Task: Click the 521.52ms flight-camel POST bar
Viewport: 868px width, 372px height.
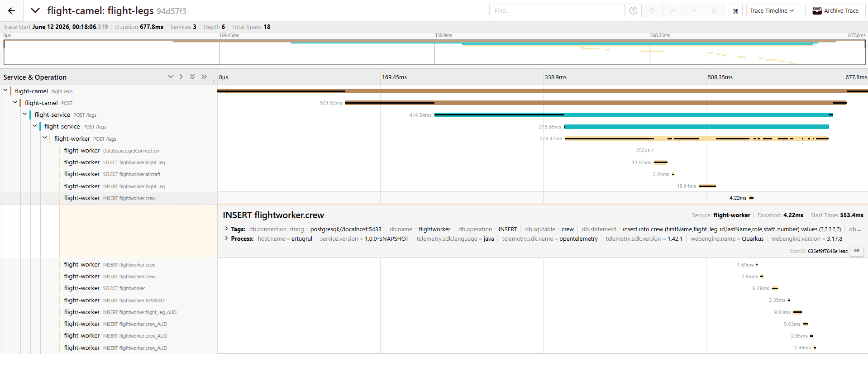Action: [596, 103]
